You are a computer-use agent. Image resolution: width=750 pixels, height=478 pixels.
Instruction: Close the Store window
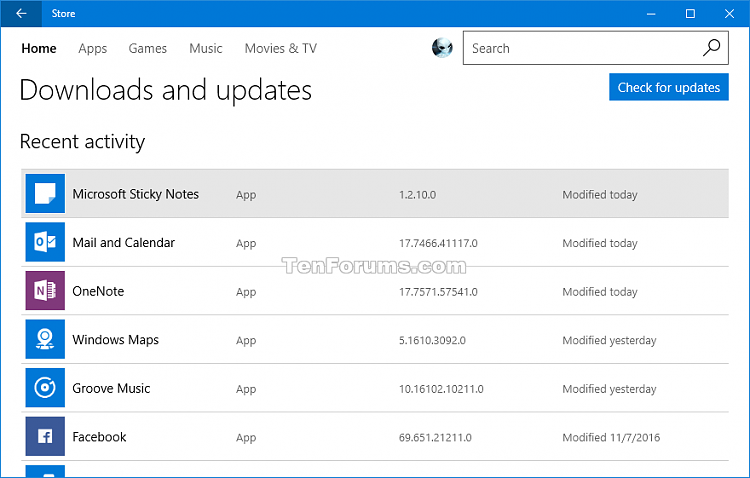(x=729, y=13)
